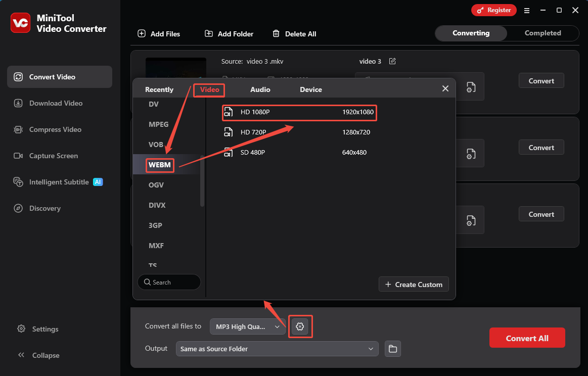The image size is (588, 376).
Task: Open the Audio format tab
Action: point(260,89)
